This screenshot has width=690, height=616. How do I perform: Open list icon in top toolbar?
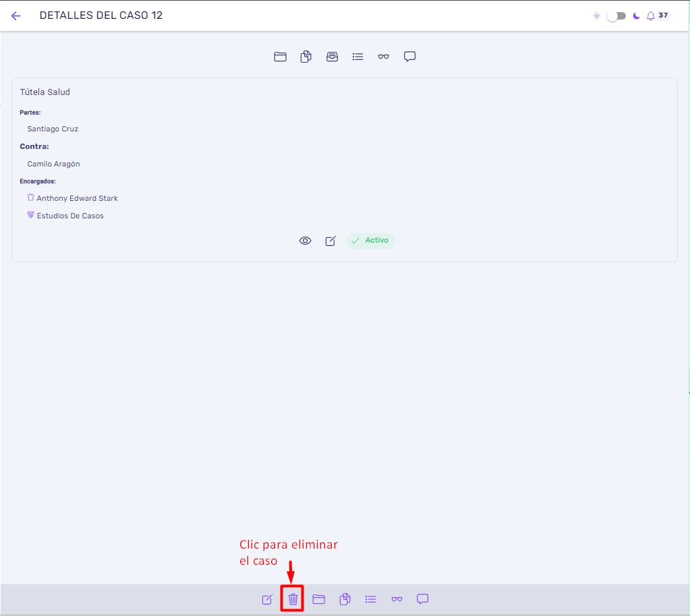(x=357, y=57)
